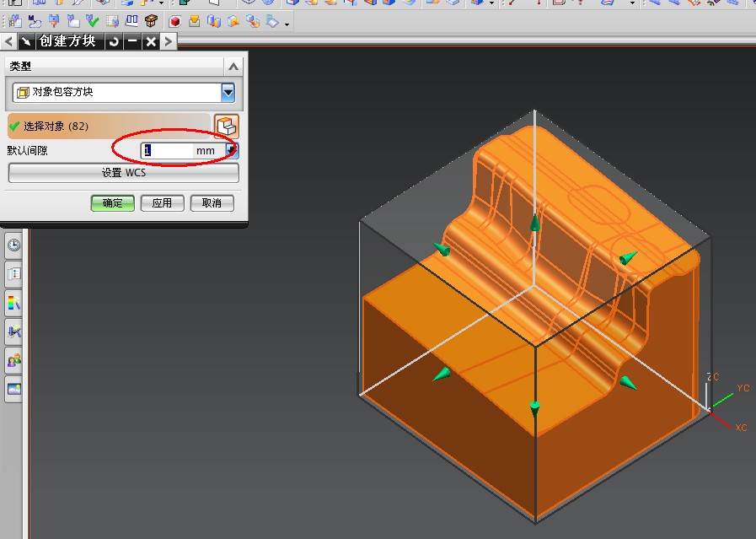This screenshot has width=756, height=539.
Task: Click the 设置 WCS button
Action: [x=123, y=173]
